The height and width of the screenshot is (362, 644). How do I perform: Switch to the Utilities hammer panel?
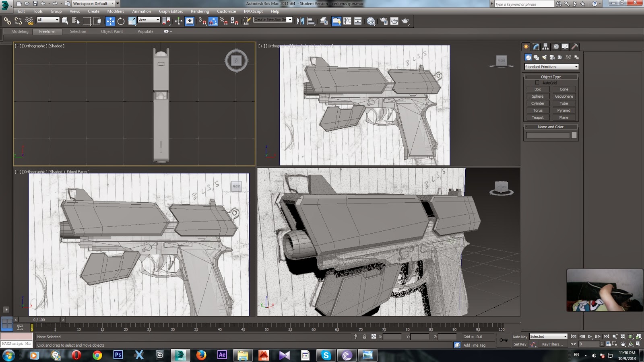click(575, 47)
